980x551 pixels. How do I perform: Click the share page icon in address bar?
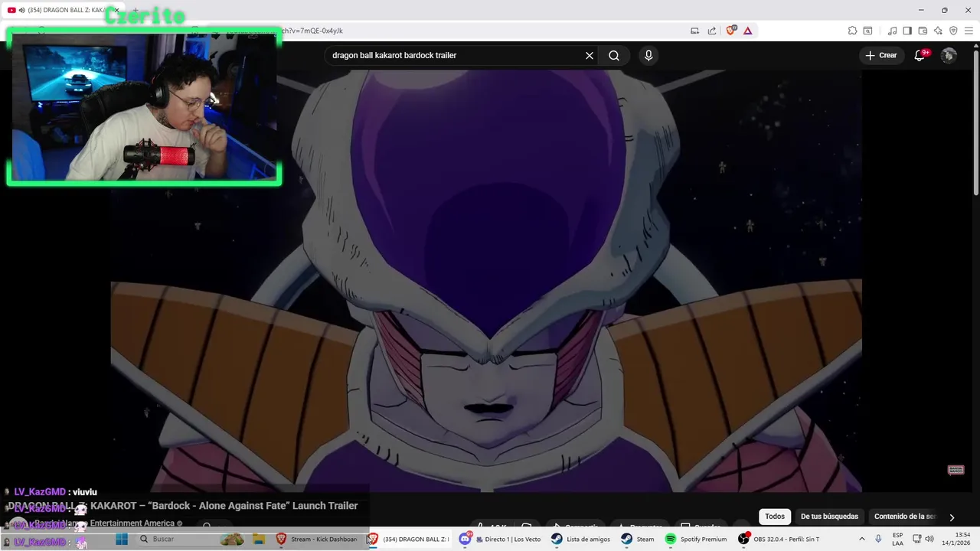tap(712, 31)
